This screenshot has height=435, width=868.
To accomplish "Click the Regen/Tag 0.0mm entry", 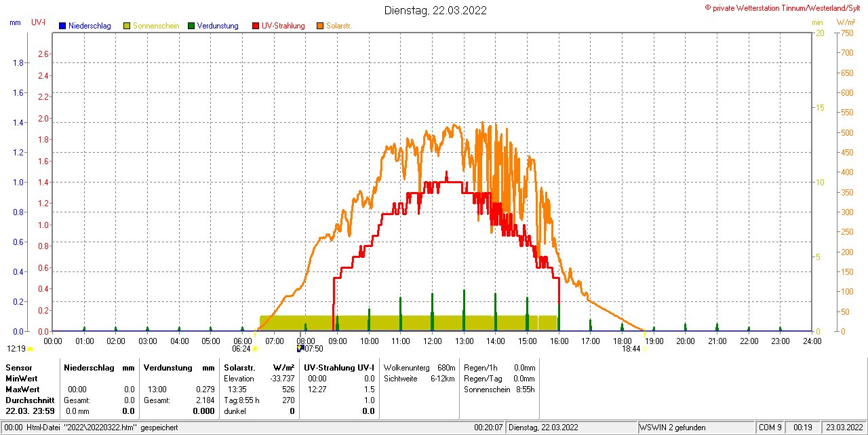I will [x=500, y=379].
